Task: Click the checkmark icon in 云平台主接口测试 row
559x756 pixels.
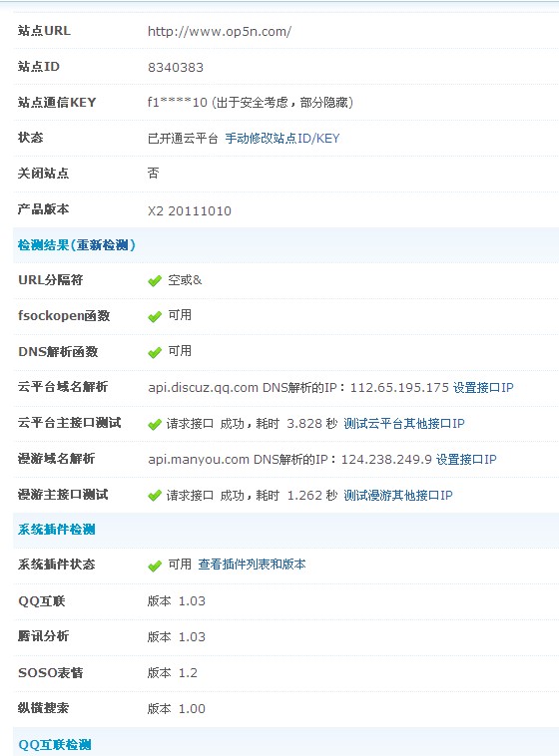Action: click(x=155, y=424)
